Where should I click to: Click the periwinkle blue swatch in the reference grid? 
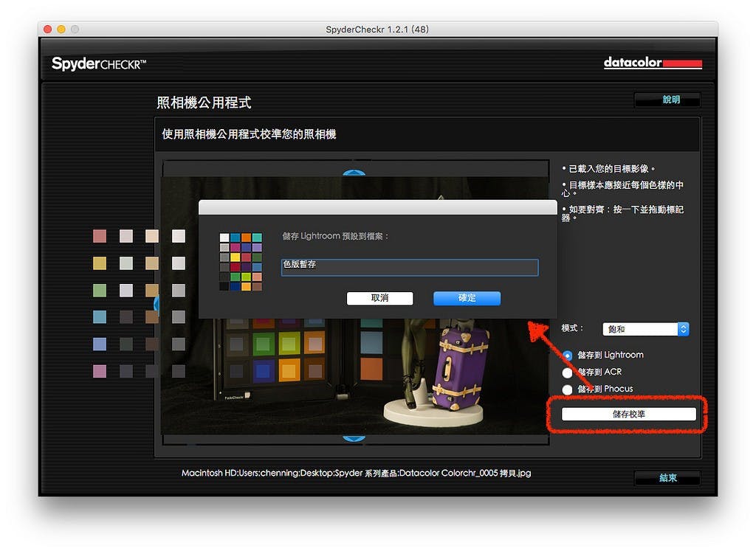100,344
